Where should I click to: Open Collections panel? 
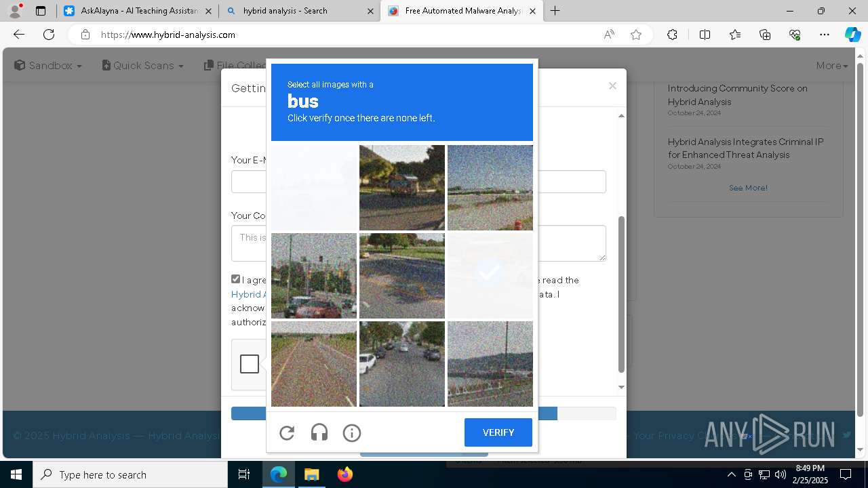pos(765,35)
